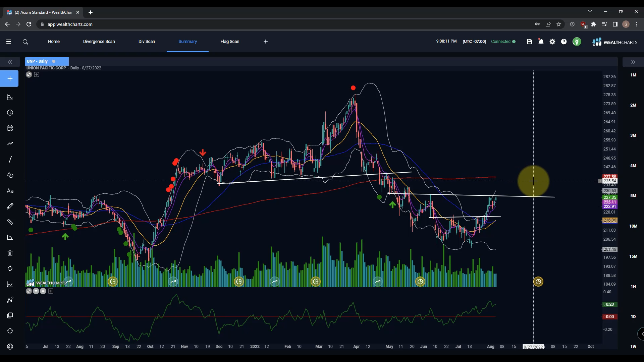Screen dimensions: 644x362
Task: Expand right panel with double chevron
Action: click(633, 62)
